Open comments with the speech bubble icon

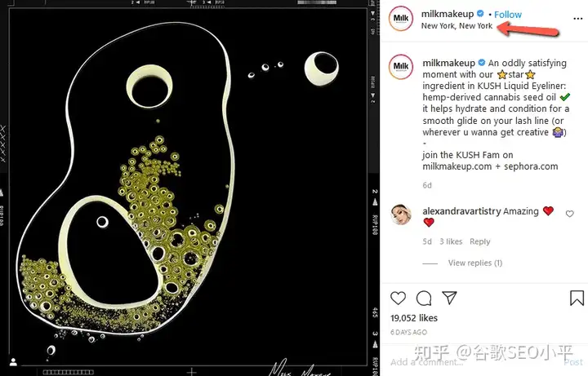pos(424,299)
